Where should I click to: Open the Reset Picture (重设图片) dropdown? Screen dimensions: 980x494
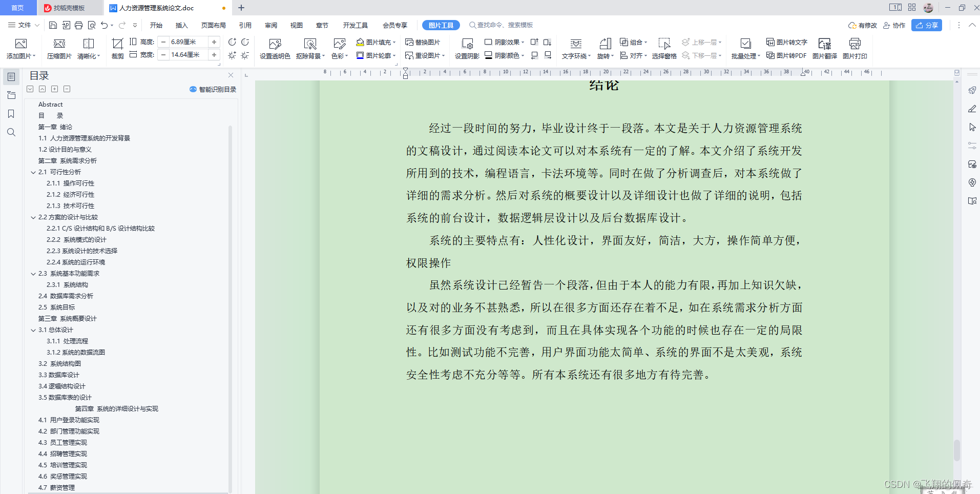(x=425, y=55)
